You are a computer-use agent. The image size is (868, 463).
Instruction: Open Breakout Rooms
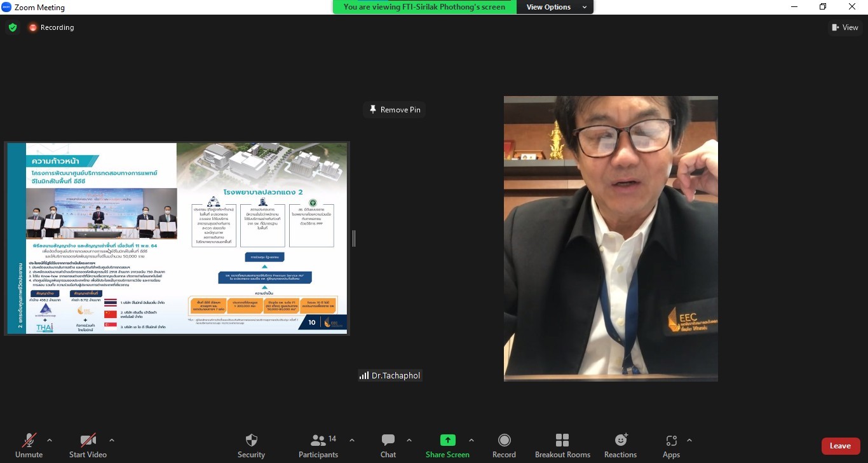pos(562,445)
